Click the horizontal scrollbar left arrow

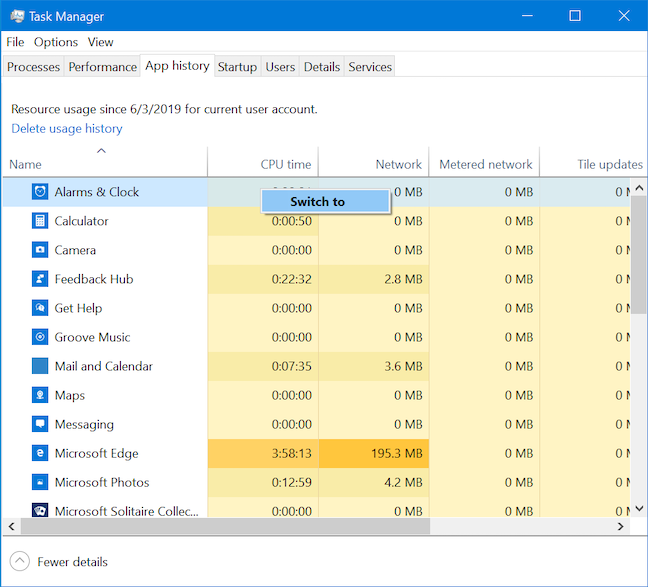tap(12, 526)
